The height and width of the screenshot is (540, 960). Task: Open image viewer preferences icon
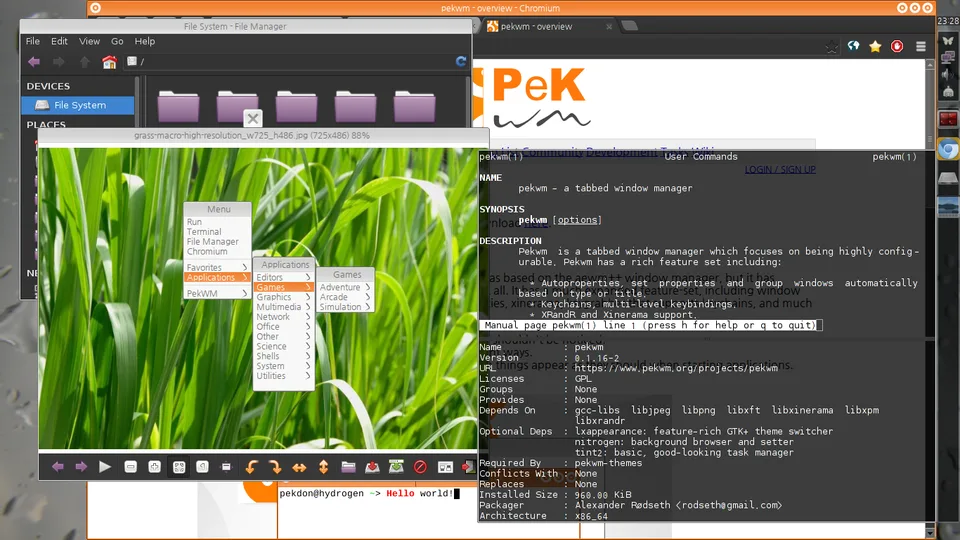(445, 467)
